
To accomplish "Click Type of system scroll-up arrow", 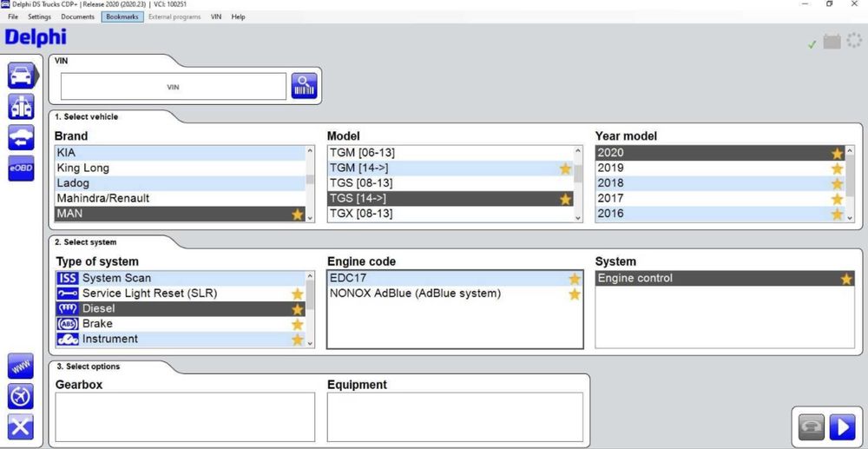I will coord(310,276).
